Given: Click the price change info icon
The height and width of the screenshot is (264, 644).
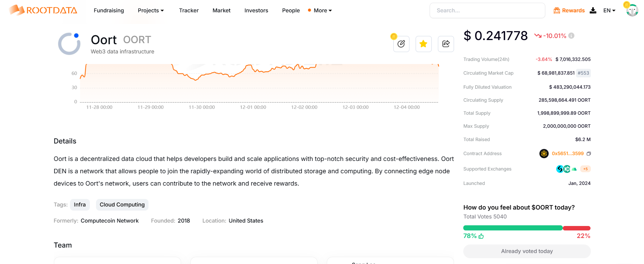Looking at the screenshot, I should coord(571,36).
